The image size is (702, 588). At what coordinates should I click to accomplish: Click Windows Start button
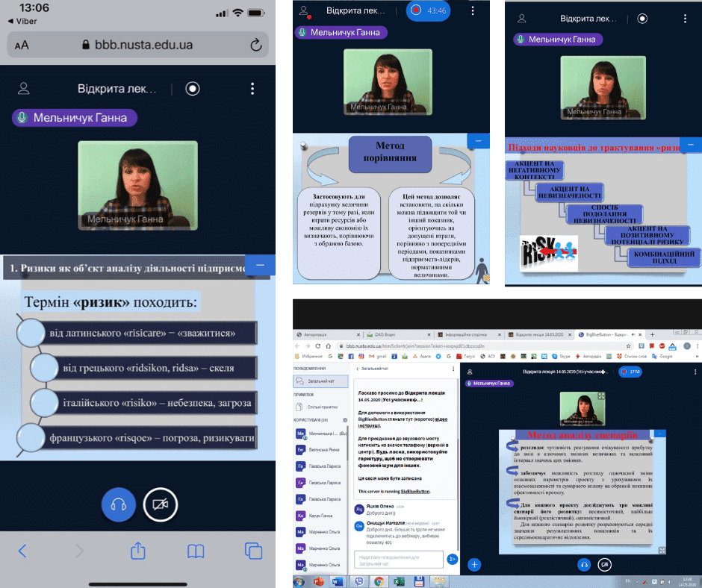[299, 581]
